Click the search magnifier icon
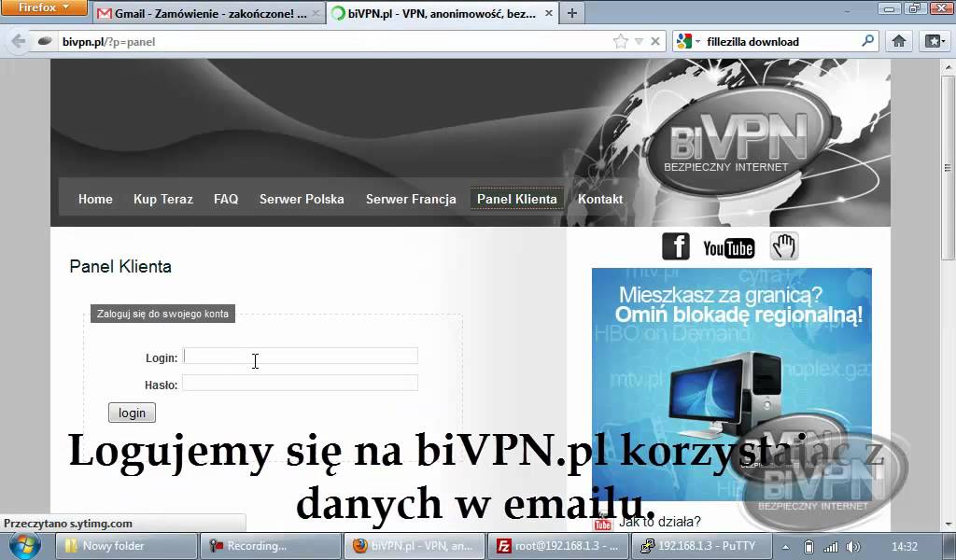The width and height of the screenshot is (956, 560). click(867, 41)
